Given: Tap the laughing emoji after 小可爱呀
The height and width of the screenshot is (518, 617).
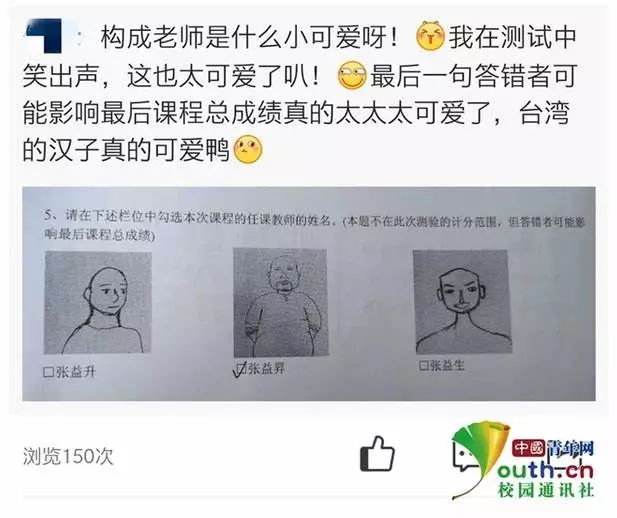Looking at the screenshot, I should 430,37.
